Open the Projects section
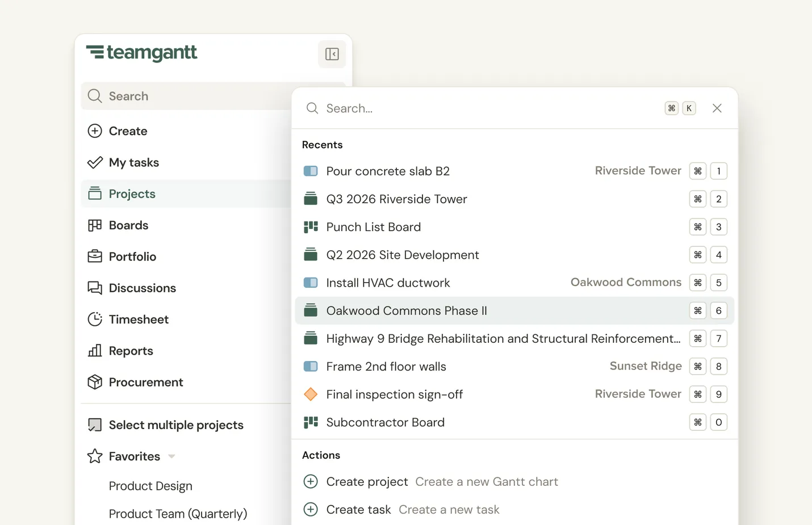 pyautogui.click(x=186, y=194)
